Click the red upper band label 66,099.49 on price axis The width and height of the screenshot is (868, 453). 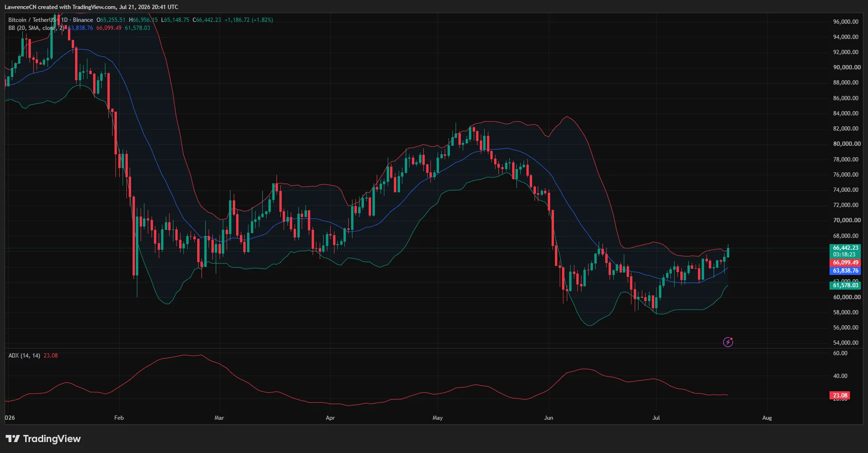coord(845,263)
